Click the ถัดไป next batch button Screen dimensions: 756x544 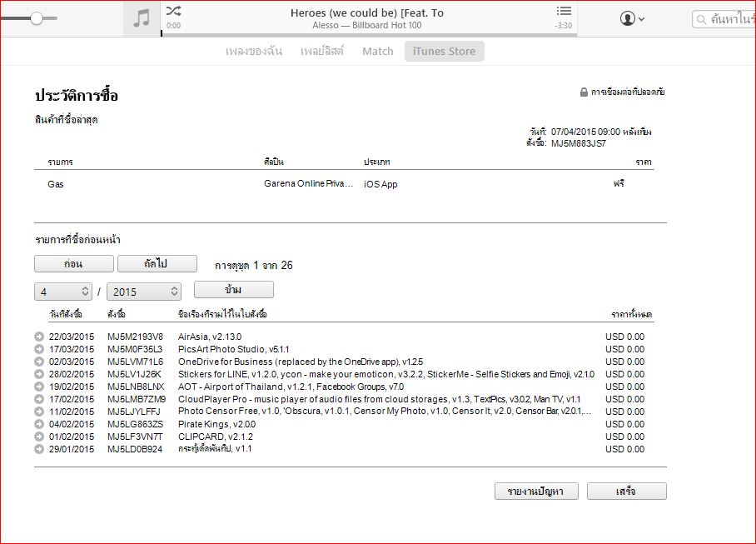click(157, 264)
